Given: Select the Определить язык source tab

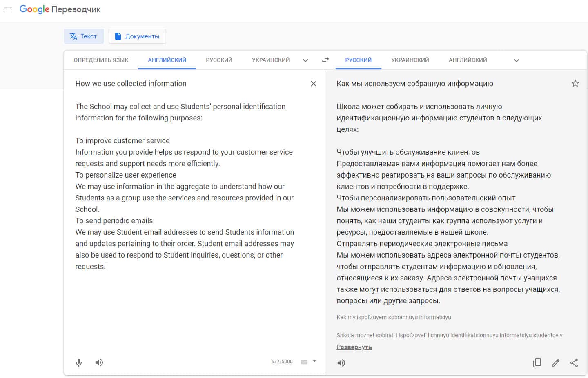Looking at the screenshot, I should point(101,60).
